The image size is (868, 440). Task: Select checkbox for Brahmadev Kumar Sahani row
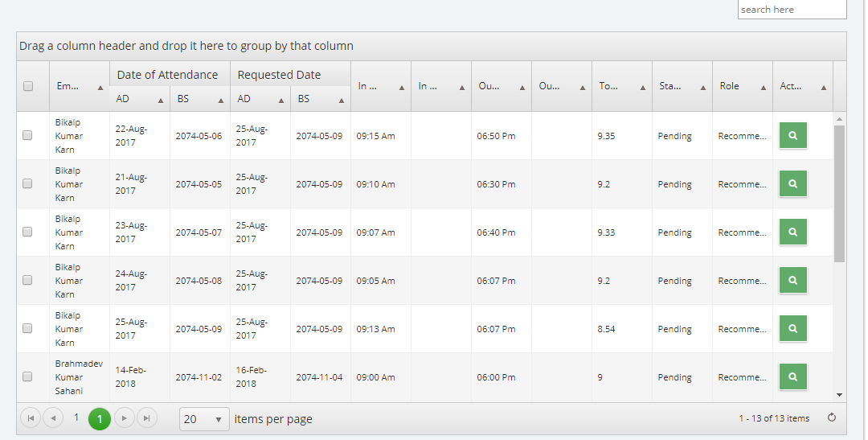coord(27,376)
